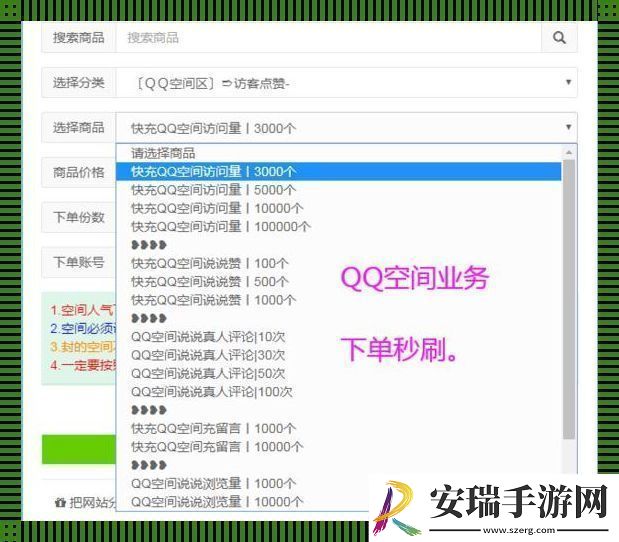
Task: Click the dropdown list scrollbar thumb
Action: [x=569, y=299]
